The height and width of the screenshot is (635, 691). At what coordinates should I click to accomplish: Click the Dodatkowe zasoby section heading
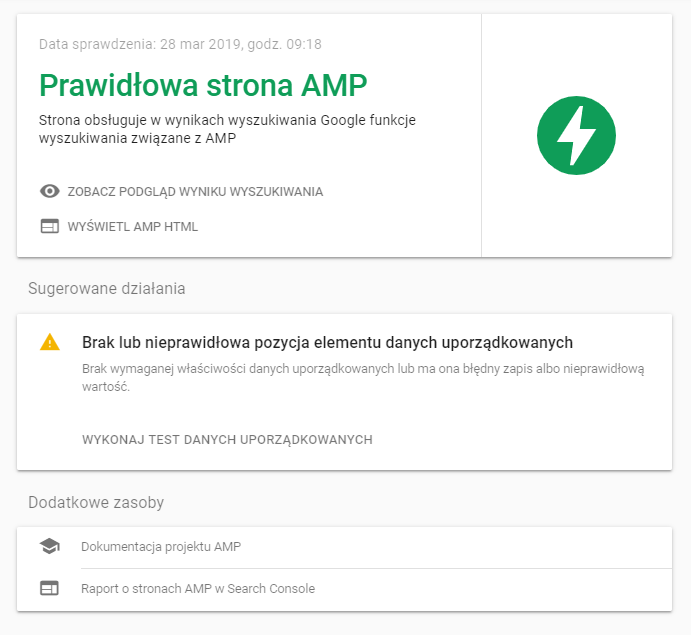click(96, 502)
